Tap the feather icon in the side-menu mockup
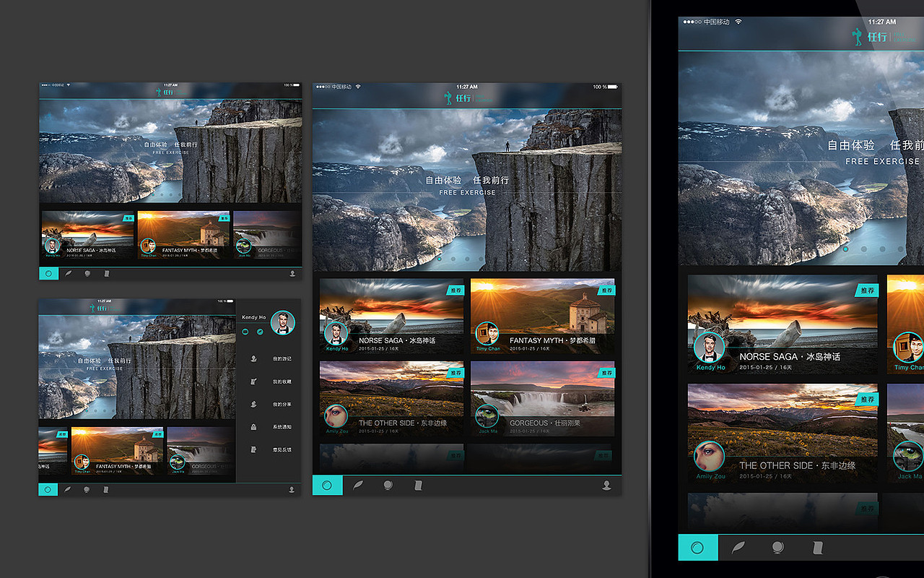This screenshot has width=924, height=578. (x=68, y=489)
